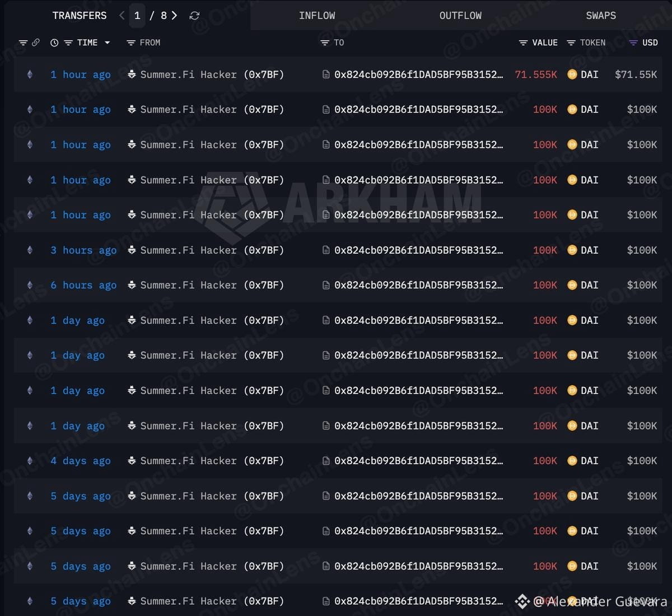672x616 pixels.
Task: Click hacker entity icon in 4 days row
Action: (132, 461)
